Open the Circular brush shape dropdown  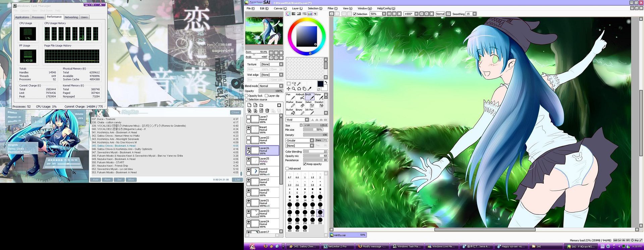pyautogui.click(x=300, y=140)
